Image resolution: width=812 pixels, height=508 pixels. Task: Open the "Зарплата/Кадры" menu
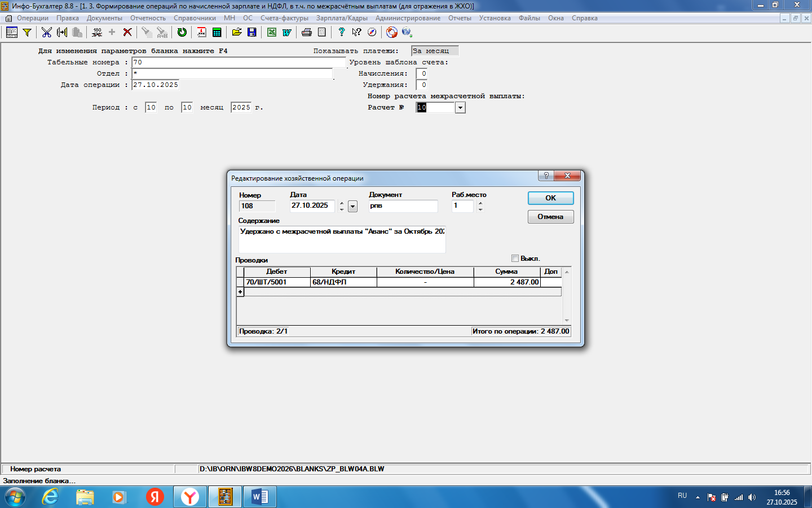click(x=342, y=18)
